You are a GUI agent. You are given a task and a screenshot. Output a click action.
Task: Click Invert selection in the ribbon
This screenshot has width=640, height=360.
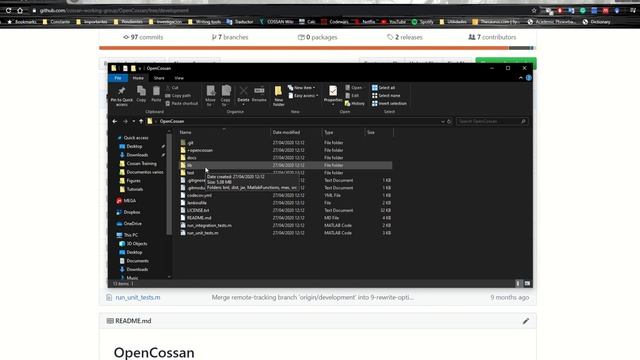(x=389, y=103)
